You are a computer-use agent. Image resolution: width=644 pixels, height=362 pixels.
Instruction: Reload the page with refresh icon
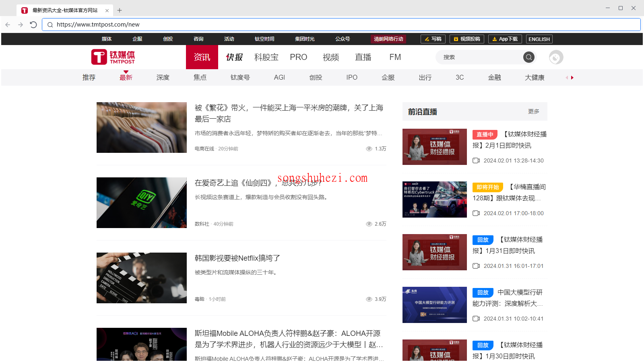click(x=33, y=25)
